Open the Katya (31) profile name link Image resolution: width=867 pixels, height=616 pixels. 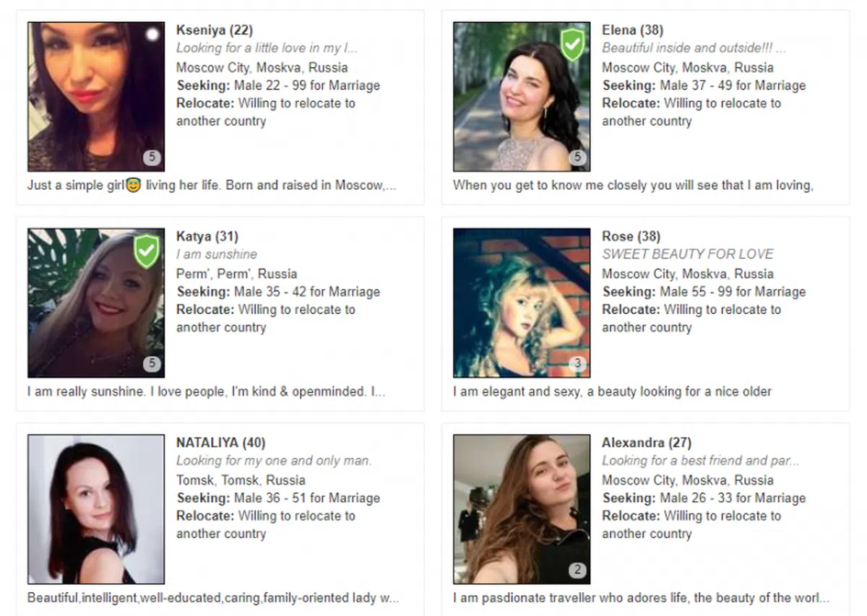coord(207,237)
